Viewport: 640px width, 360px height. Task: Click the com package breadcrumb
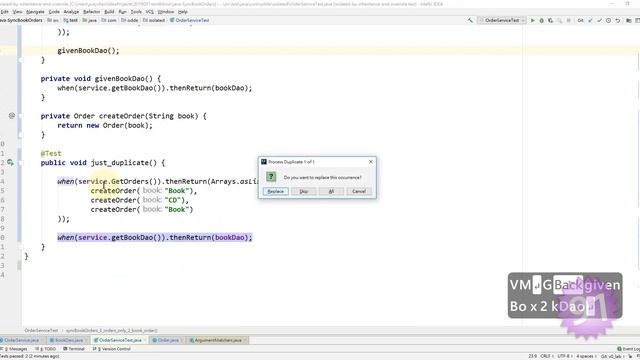[109, 20]
